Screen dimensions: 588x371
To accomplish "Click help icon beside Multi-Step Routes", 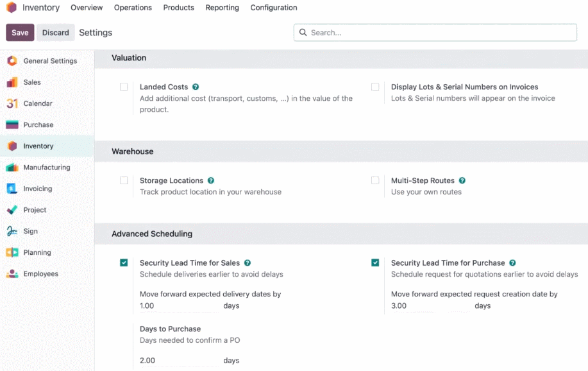I will coord(462,180).
